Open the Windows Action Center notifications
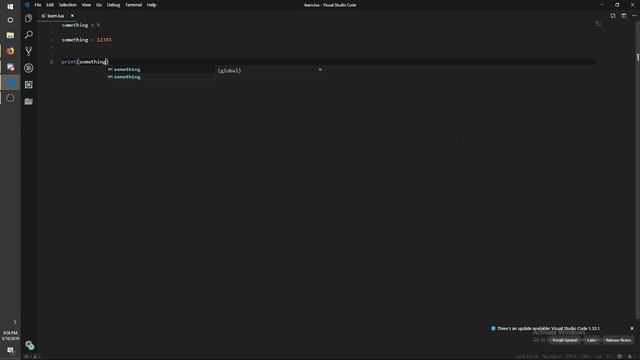Image resolution: width=640 pixels, height=360 pixels. (x=10, y=351)
